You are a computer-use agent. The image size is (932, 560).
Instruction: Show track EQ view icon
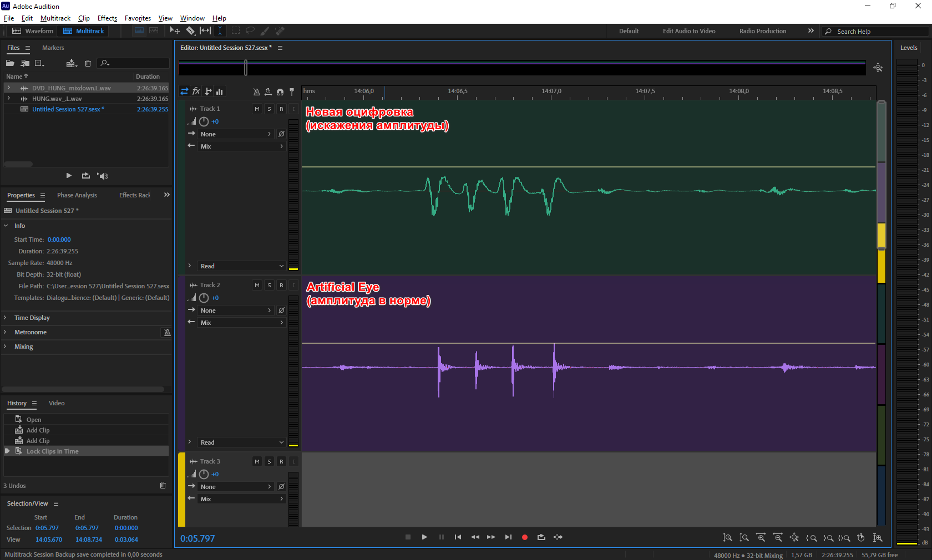click(x=220, y=91)
